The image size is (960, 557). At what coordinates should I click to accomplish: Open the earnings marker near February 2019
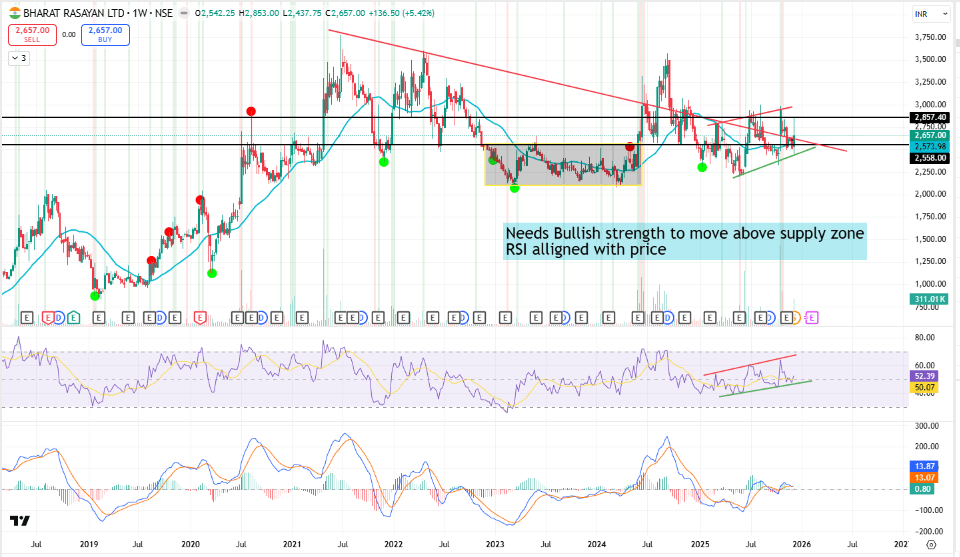pos(99,318)
